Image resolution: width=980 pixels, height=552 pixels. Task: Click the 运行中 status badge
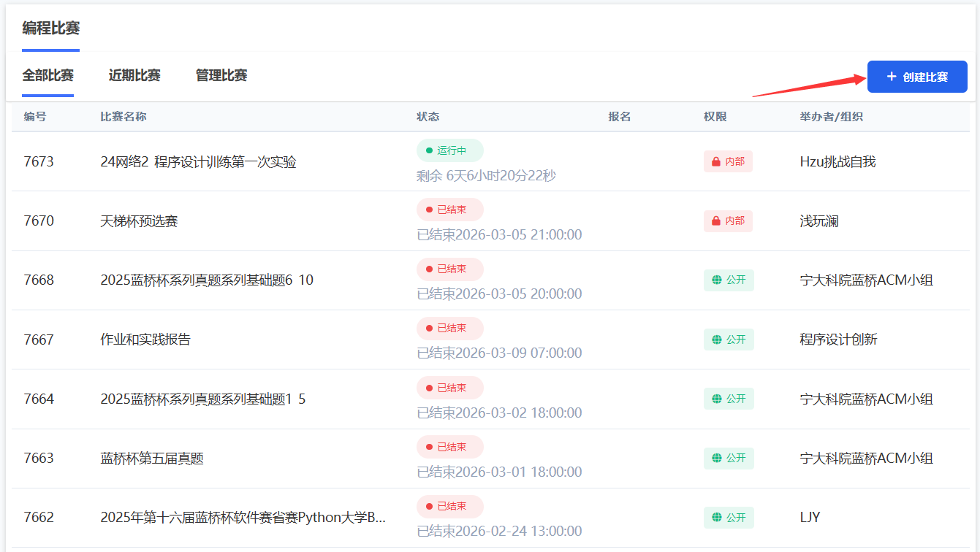click(450, 150)
